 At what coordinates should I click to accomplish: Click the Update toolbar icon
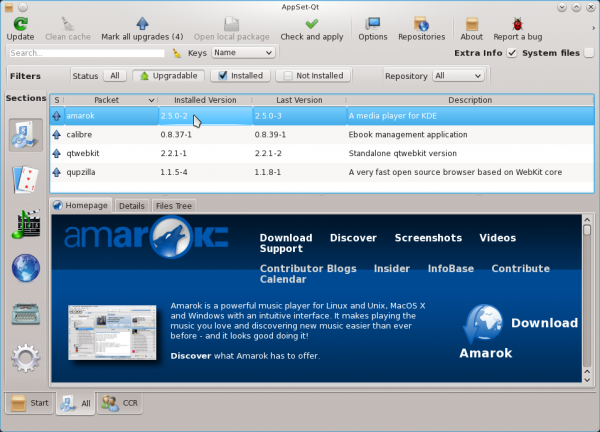click(20, 24)
